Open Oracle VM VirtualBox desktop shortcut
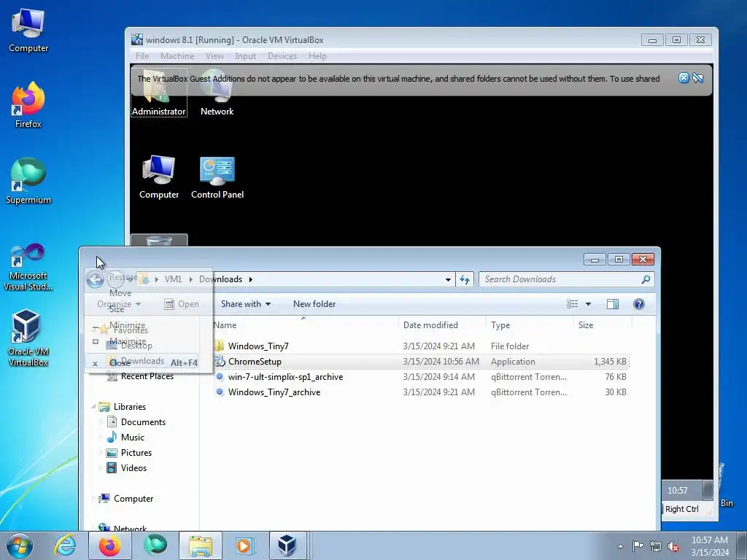747x560 pixels. 28,338
